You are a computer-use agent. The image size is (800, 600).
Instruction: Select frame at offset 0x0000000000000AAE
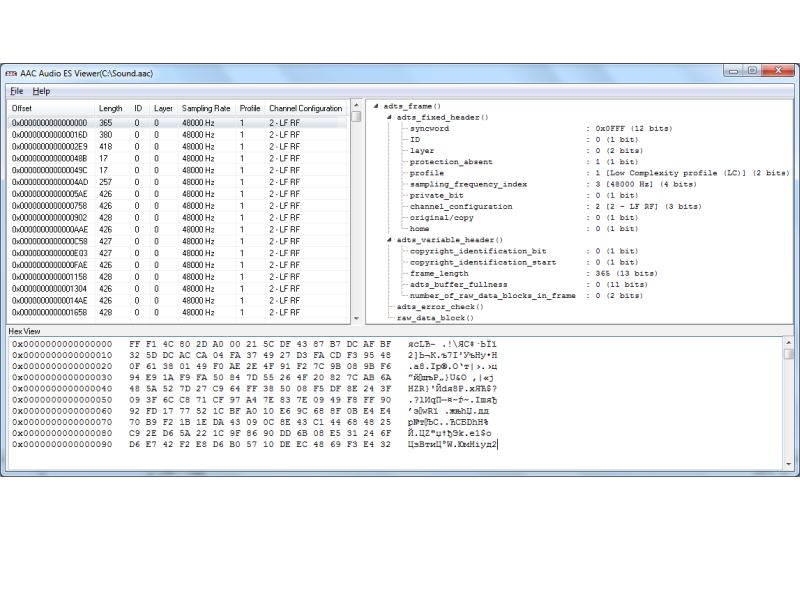[x=178, y=230]
